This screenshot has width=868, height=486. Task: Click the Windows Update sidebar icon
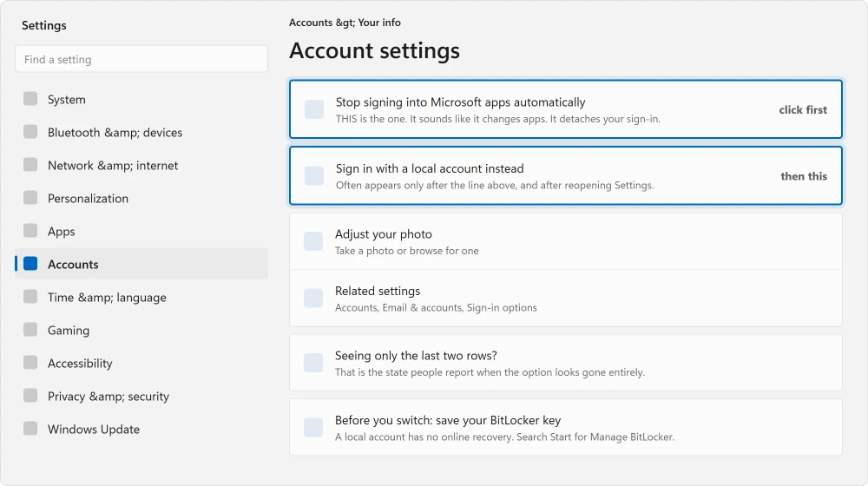click(30, 429)
